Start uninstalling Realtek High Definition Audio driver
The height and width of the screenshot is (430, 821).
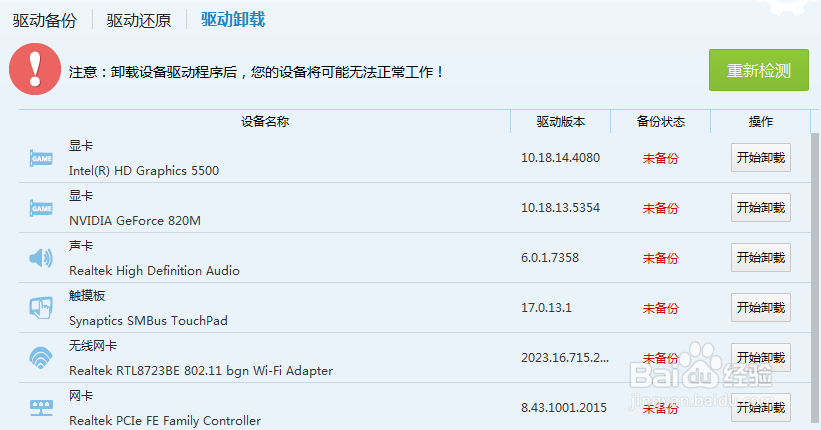pos(761,257)
